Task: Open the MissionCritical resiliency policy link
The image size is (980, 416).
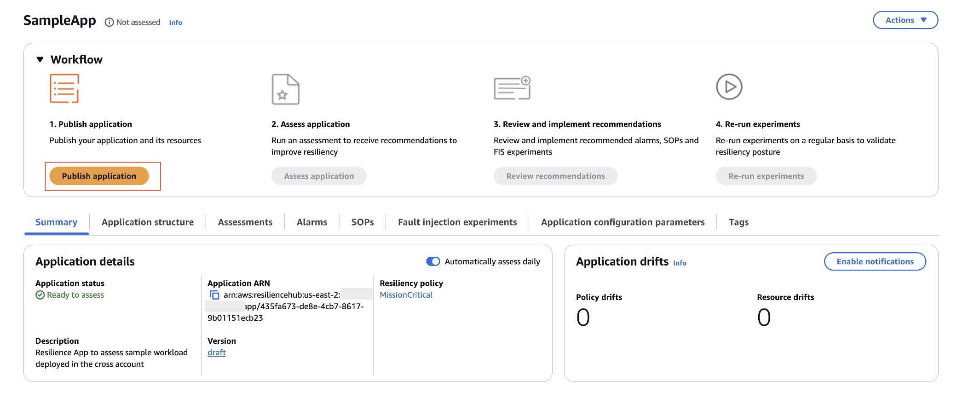Action: click(407, 295)
